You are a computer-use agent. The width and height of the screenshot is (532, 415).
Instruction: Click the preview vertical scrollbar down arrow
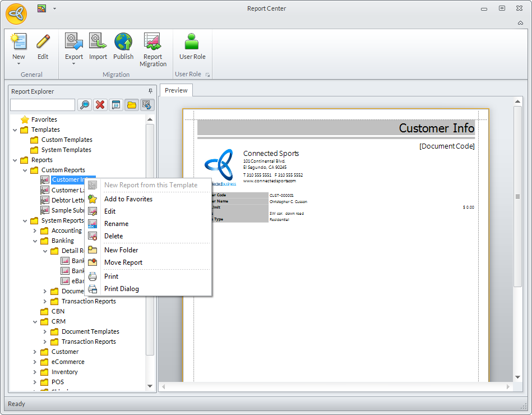pos(519,376)
